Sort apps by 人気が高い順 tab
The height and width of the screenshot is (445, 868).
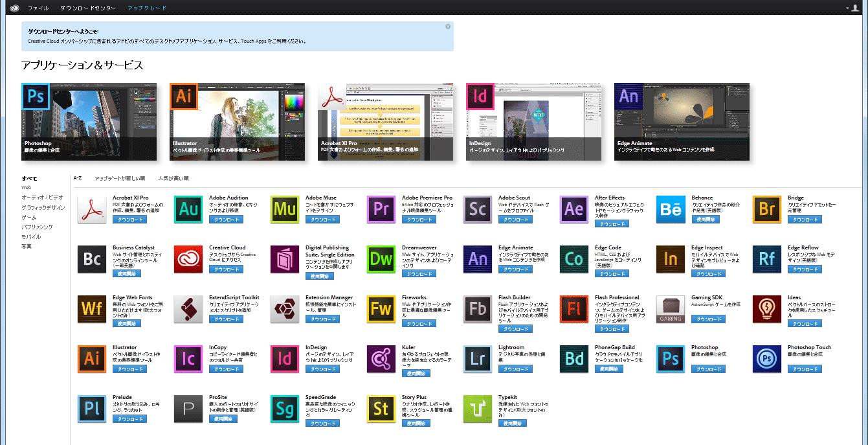(x=173, y=178)
